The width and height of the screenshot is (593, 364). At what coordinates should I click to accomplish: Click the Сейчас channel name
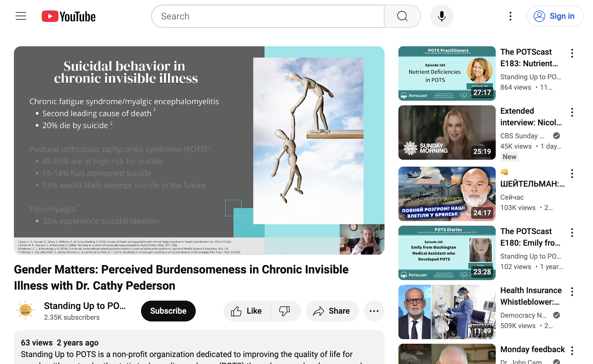(x=512, y=197)
